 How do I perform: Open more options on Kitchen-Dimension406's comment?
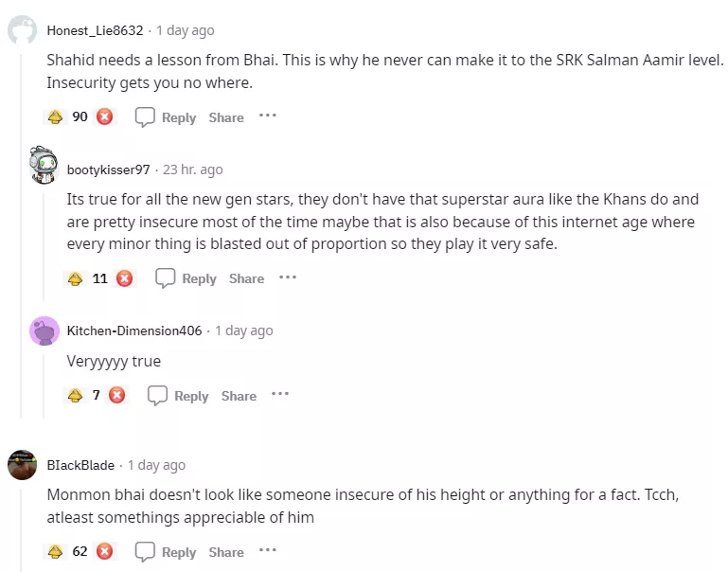[280, 394]
